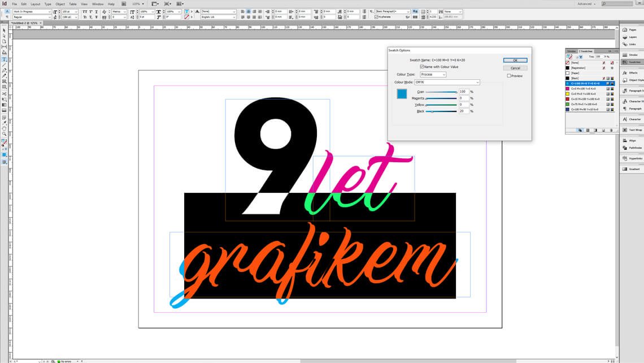Viewport: 644px width, 363px height.
Task: Select the C=0 M=0 Y=100 K=0 yellow swatch
Action: [590, 94]
